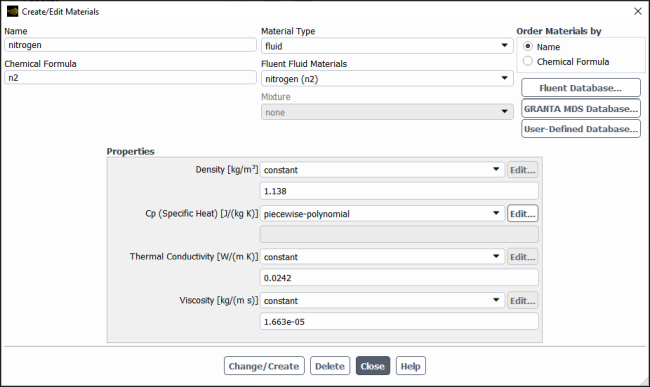The height and width of the screenshot is (387, 650).
Task: Open the Material Type dropdown
Action: (x=387, y=46)
